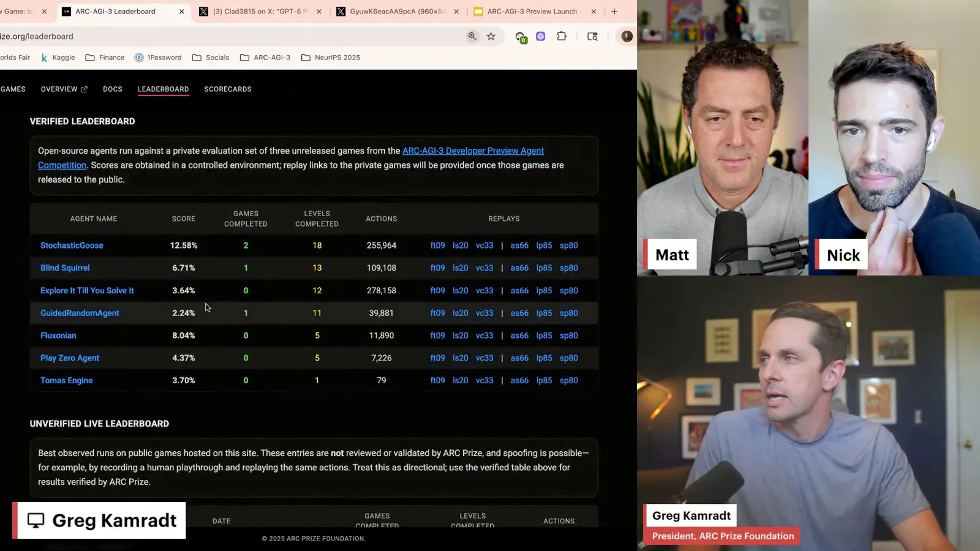Screen dimensions: 980x551
Task: Open a new browser tab with plus
Action: pos(614,11)
